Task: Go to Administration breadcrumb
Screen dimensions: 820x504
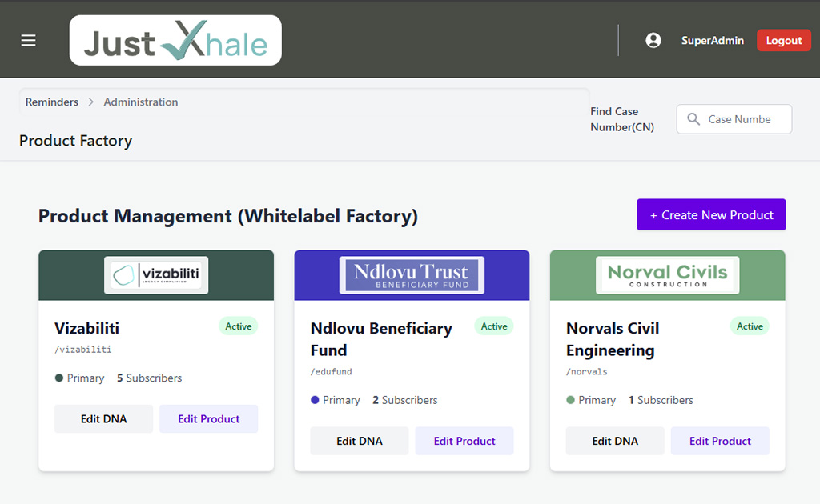Action: pos(141,102)
